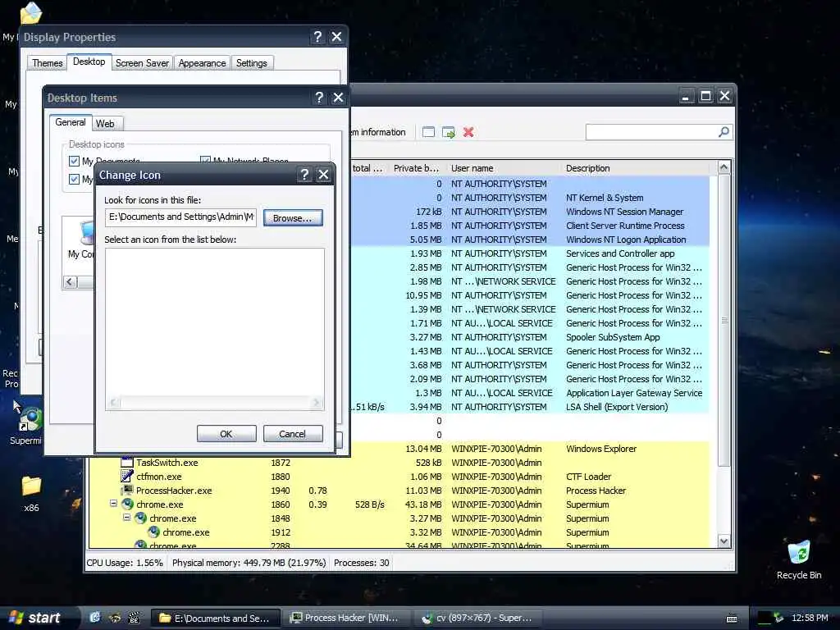Click the chrome.exe icon for PID 1848
Image resolution: width=840 pixels, height=630 pixels.
(140, 518)
